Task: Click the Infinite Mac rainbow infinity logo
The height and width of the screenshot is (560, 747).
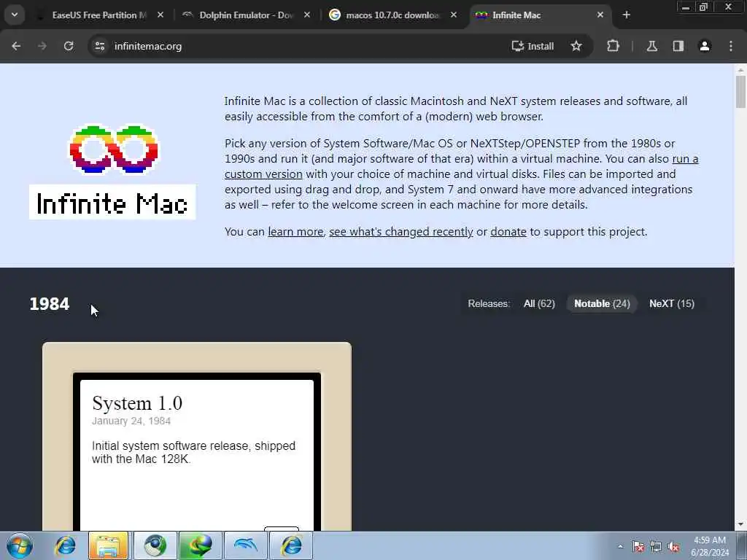Action: pos(113,149)
